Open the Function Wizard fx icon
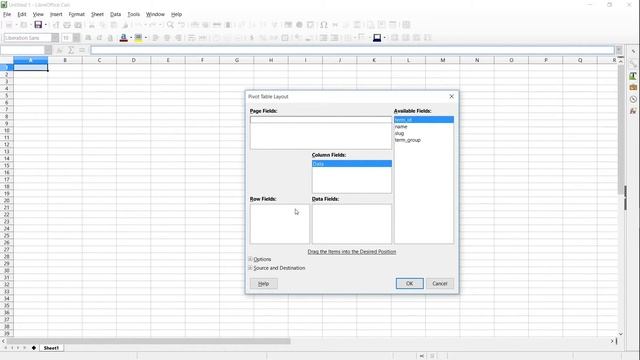The height and width of the screenshot is (360, 640). 60,50
